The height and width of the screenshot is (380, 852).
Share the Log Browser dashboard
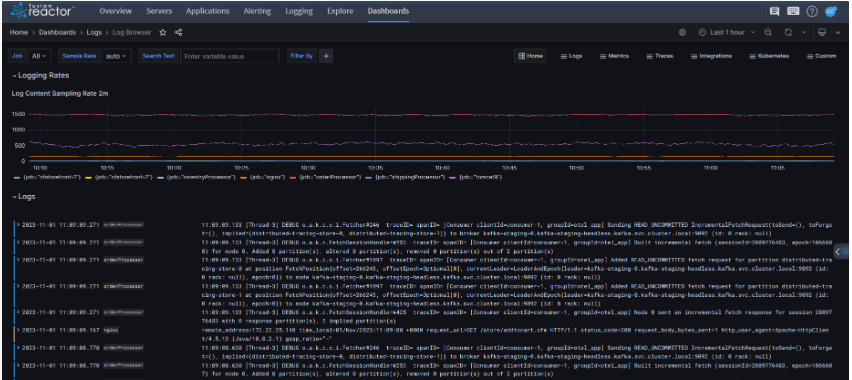tap(178, 33)
